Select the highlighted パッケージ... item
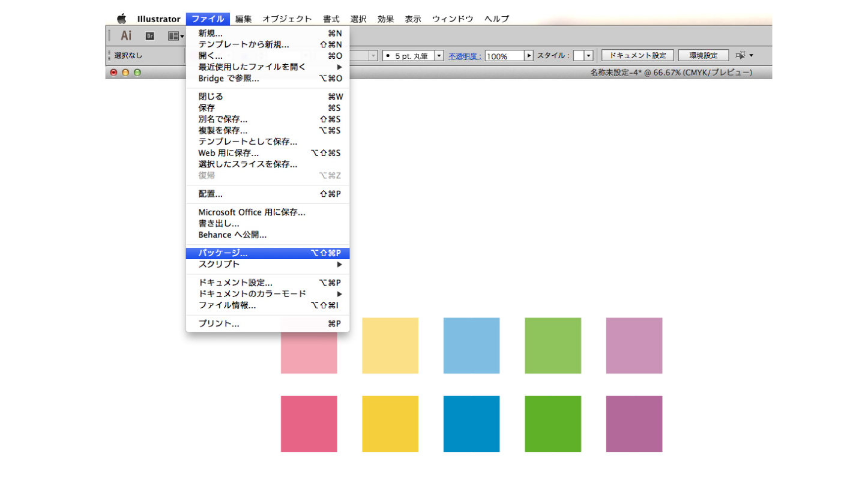 tap(268, 253)
